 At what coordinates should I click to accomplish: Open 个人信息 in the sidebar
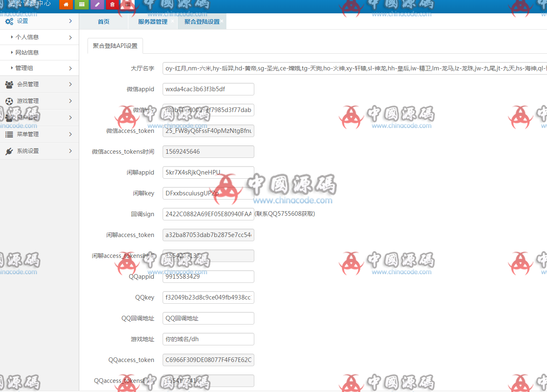point(39,37)
